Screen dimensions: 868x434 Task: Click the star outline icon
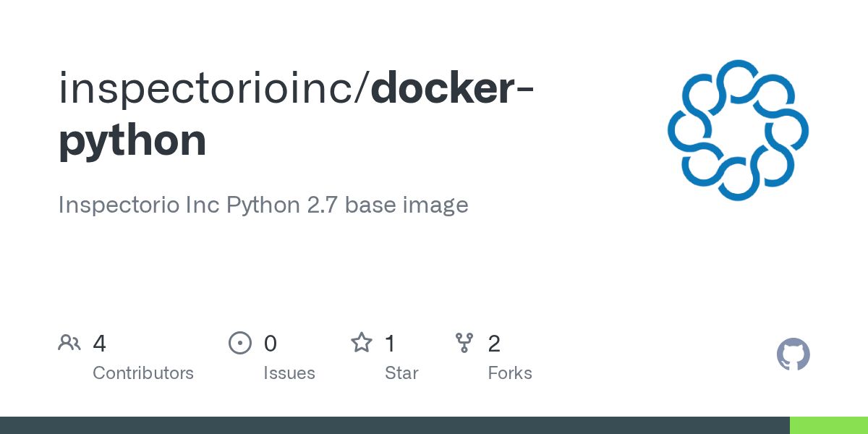[x=362, y=342]
